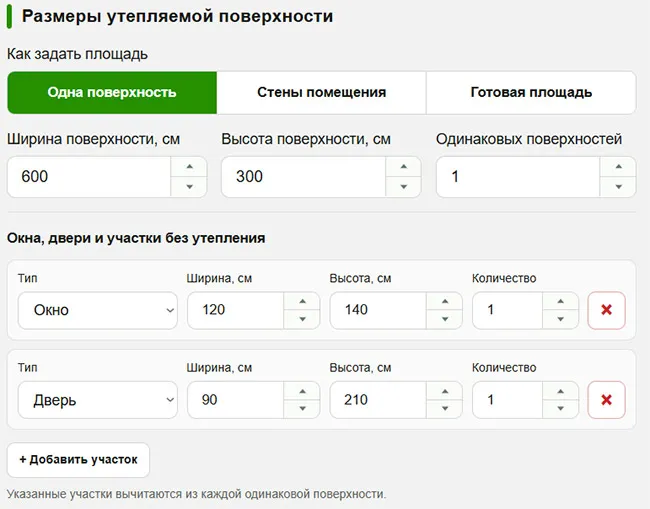Open the Тип dropdown showing Дверь
This screenshot has height=509, width=650.
point(98,400)
